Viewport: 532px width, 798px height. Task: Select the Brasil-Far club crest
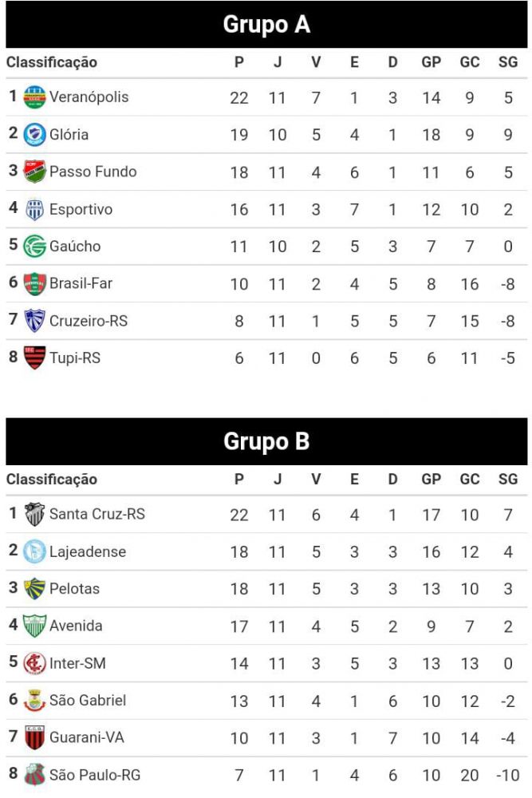point(34,283)
